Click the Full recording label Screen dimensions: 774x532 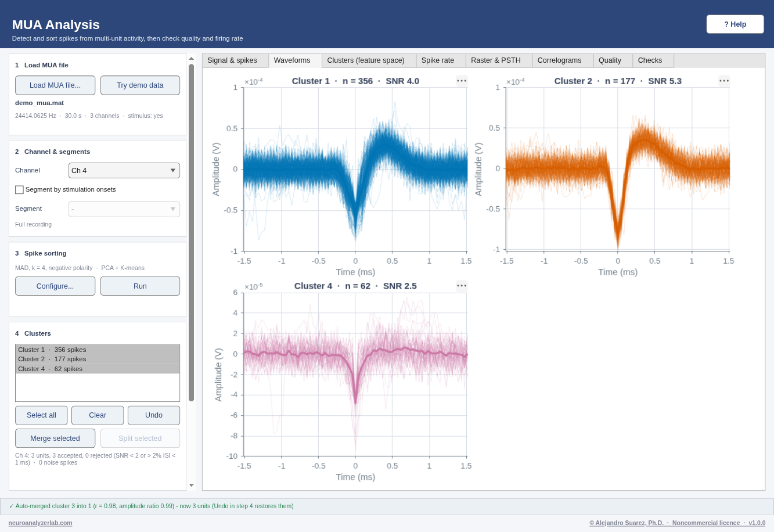pos(33,224)
